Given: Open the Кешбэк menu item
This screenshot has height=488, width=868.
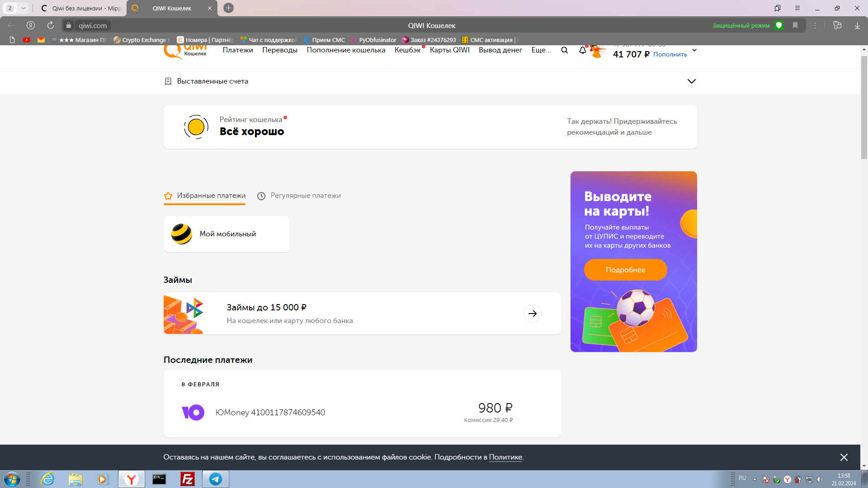Looking at the screenshot, I should click(408, 50).
